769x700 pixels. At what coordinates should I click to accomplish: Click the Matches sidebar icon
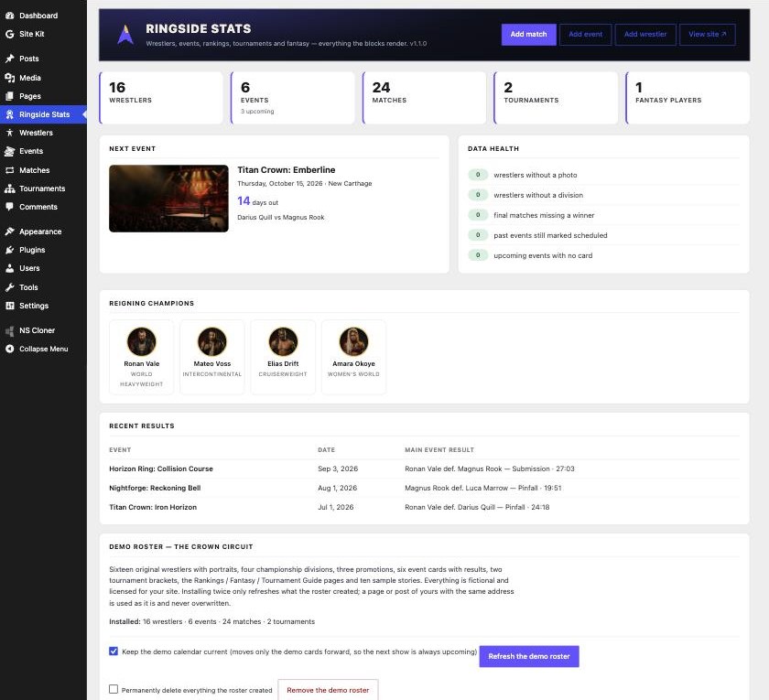click(9, 170)
